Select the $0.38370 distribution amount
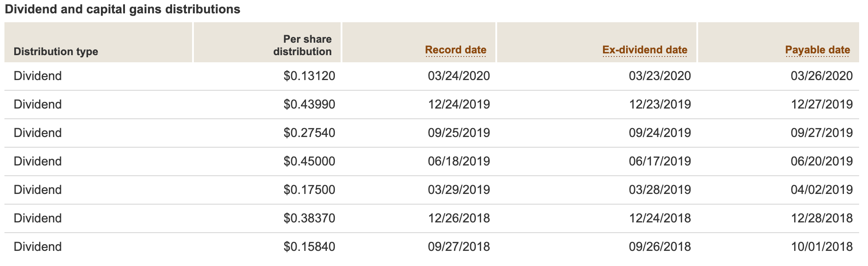This screenshot has width=868, height=266. click(x=309, y=218)
